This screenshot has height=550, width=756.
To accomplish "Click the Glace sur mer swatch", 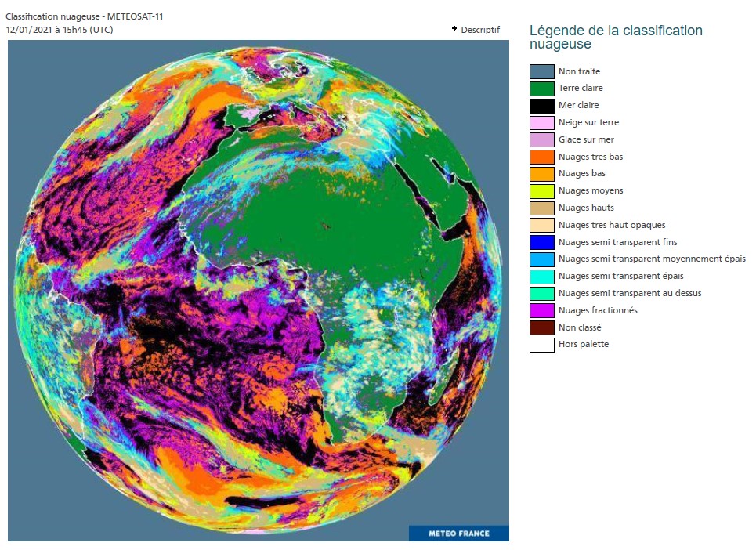I will point(542,139).
